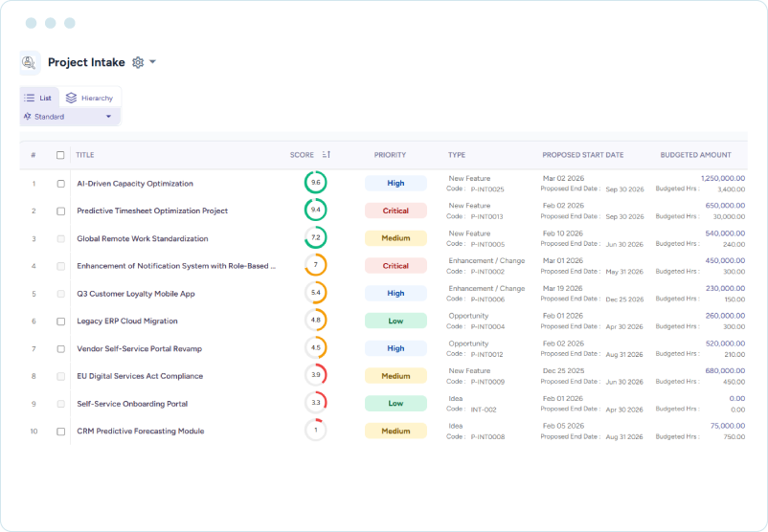Click budgeted amount 75,000.00
768x532 pixels.
(728, 427)
